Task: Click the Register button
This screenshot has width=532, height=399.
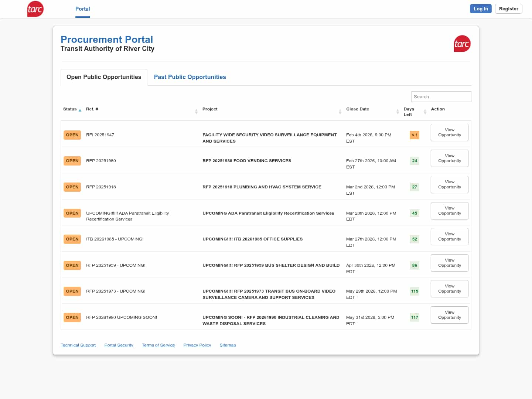Action: (x=508, y=9)
